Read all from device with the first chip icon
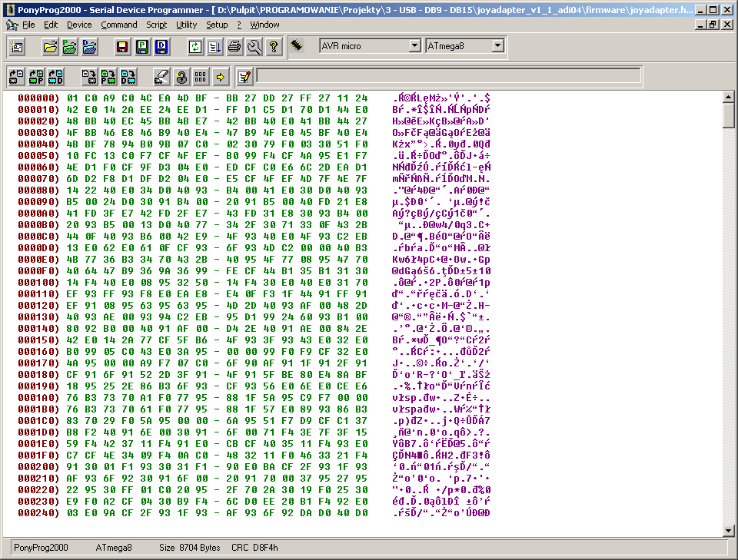 click(17, 77)
